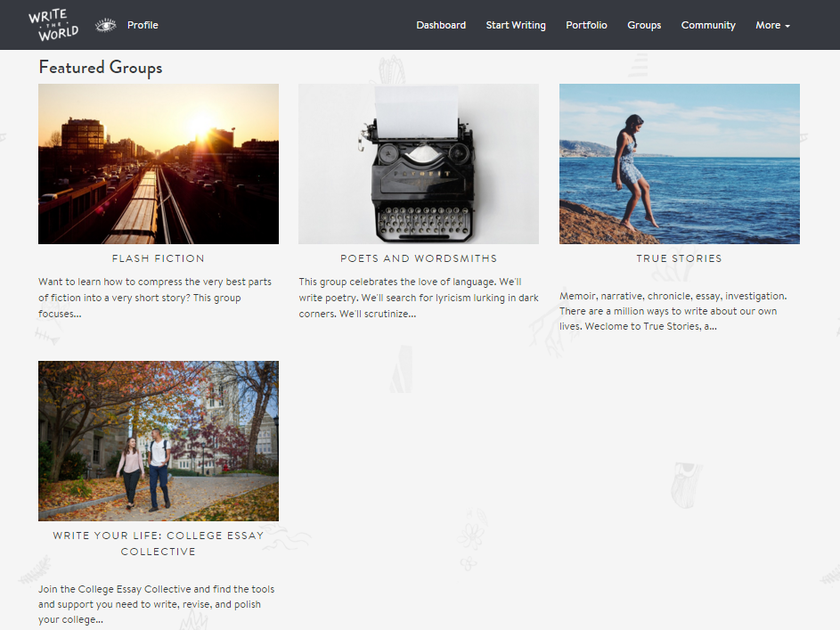Viewport: 840px width, 630px height.
Task: Open the Profile link
Action: tap(143, 25)
